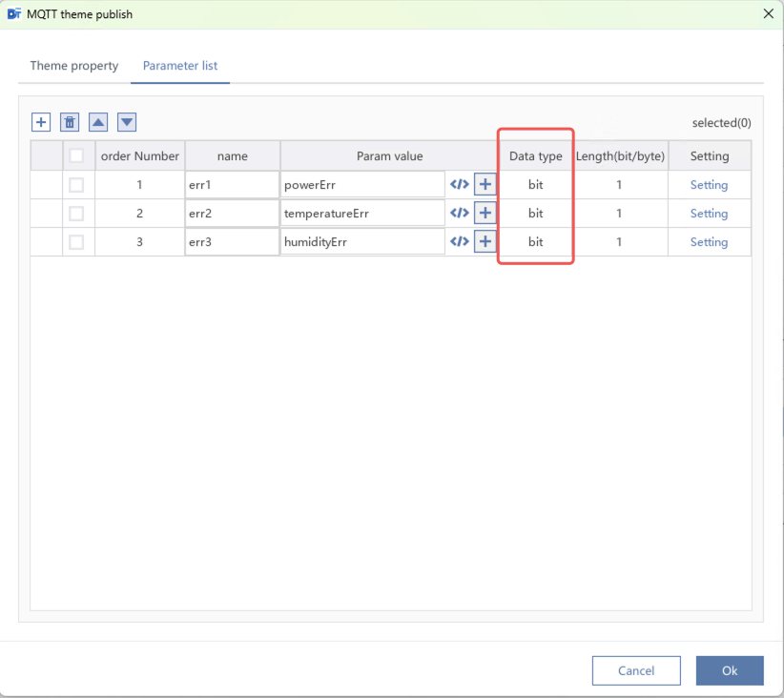Image resolution: width=784 pixels, height=698 pixels.
Task: Click the name field containing err1
Action: point(232,185)
